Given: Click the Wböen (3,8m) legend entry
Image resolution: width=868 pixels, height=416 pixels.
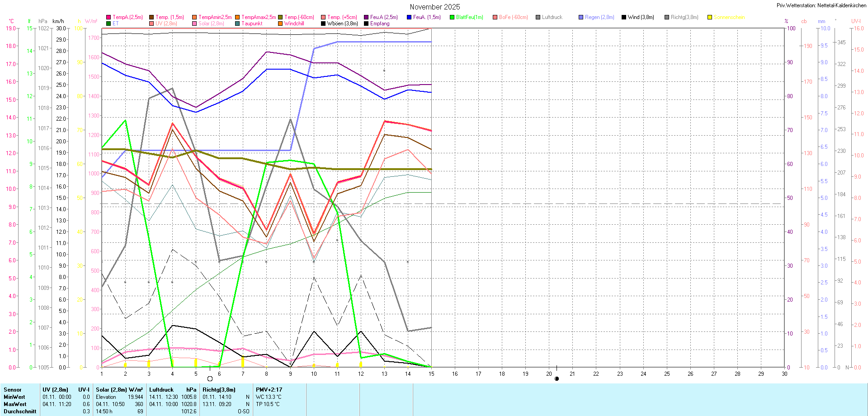Looking at the screenshot, I should [342, 24].
